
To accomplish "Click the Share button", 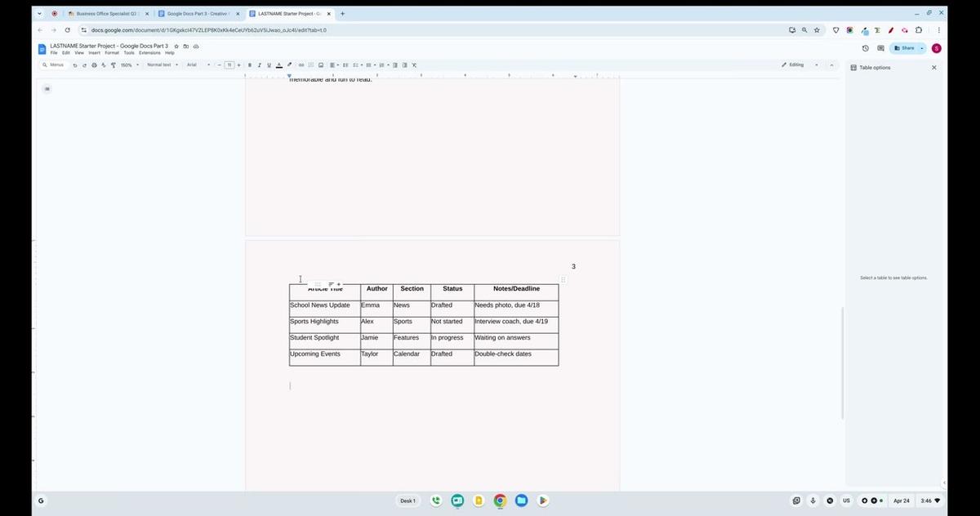I will coord(905,47).
